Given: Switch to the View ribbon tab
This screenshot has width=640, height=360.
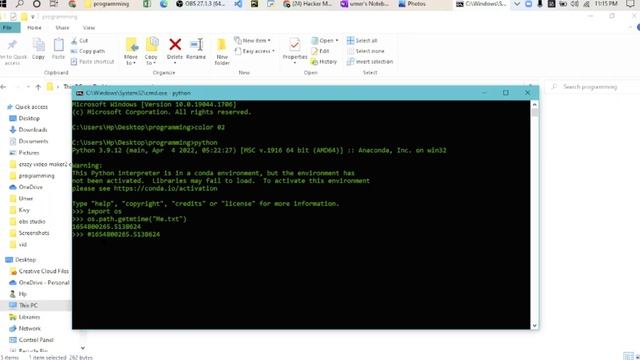Looking at the screenshot, I should (x=89, y=28).
